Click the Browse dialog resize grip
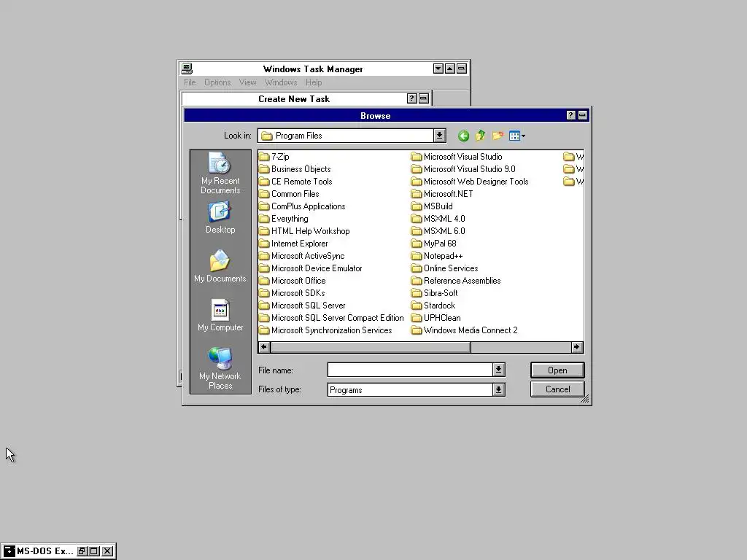Viewport: 747px width, 560px height. coord(585,399)
